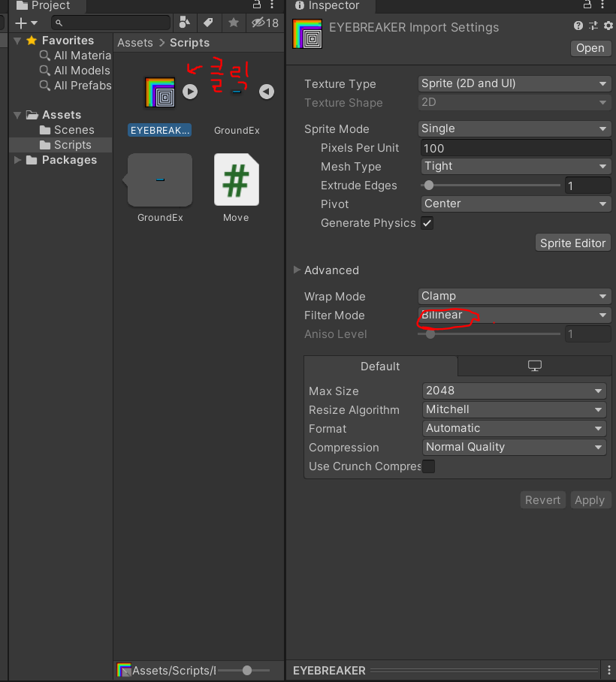Open the Pivot dropdown
Viewport: 616px width, 682px height.
coord(515,204)
